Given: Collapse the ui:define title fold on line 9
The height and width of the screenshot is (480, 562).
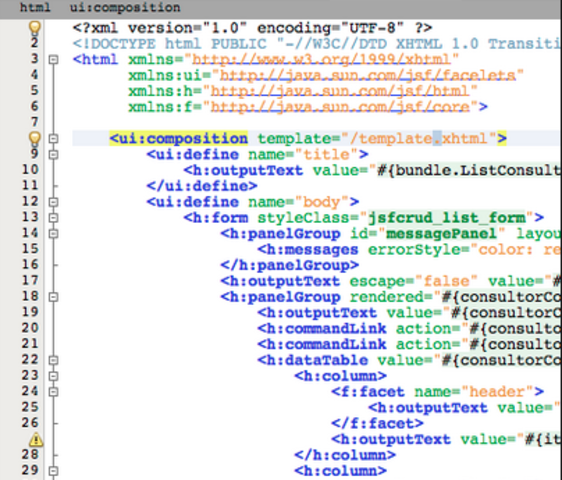Looking at the screenshot, I should pos(53,155).
